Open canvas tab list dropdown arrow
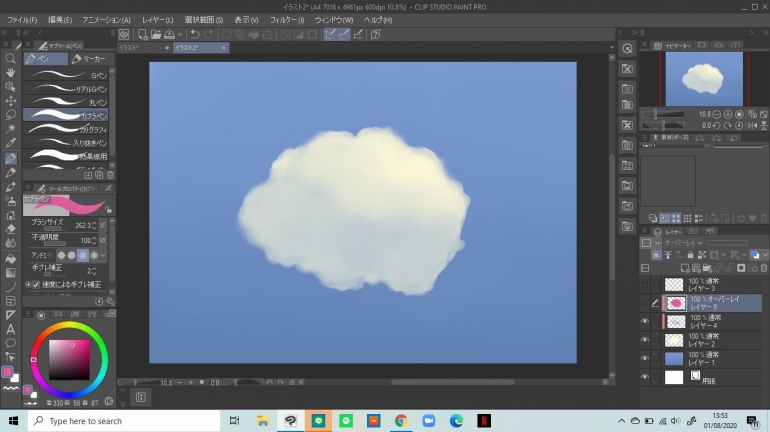 612,48
